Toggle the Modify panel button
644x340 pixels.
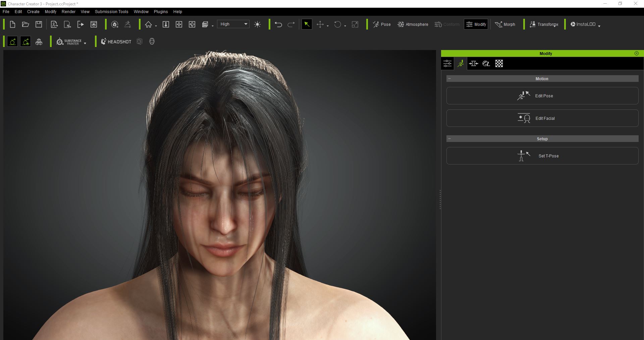pos(476,24)
